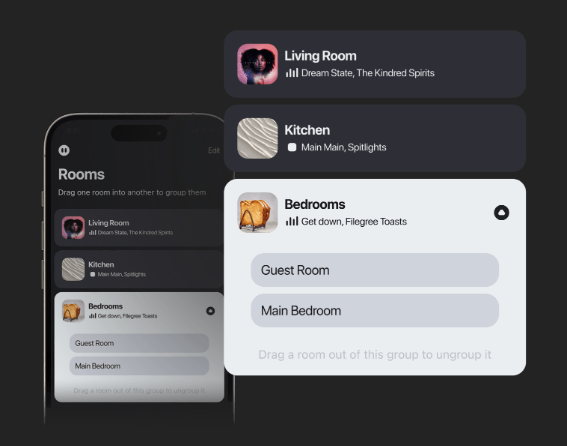Click the Kitchen textured artwork in the large card
The width and height of the screenshot is (567, 446).
click(257, 138)
